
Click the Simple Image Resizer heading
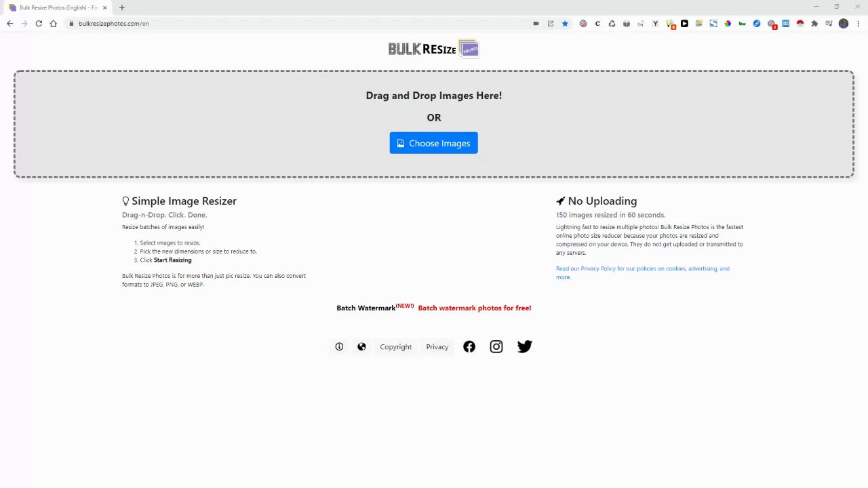coord(184,201)
